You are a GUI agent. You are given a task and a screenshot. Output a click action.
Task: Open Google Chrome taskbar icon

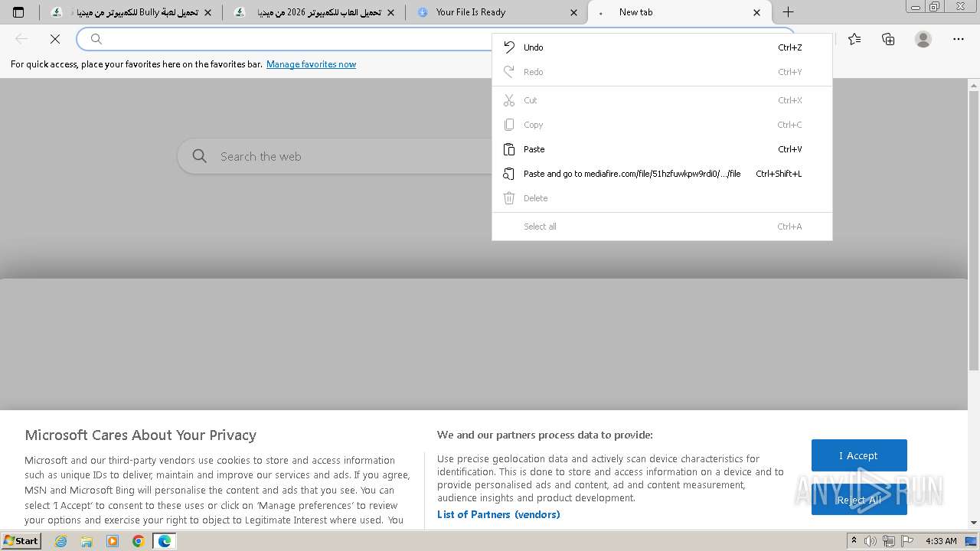pos(139,541)
